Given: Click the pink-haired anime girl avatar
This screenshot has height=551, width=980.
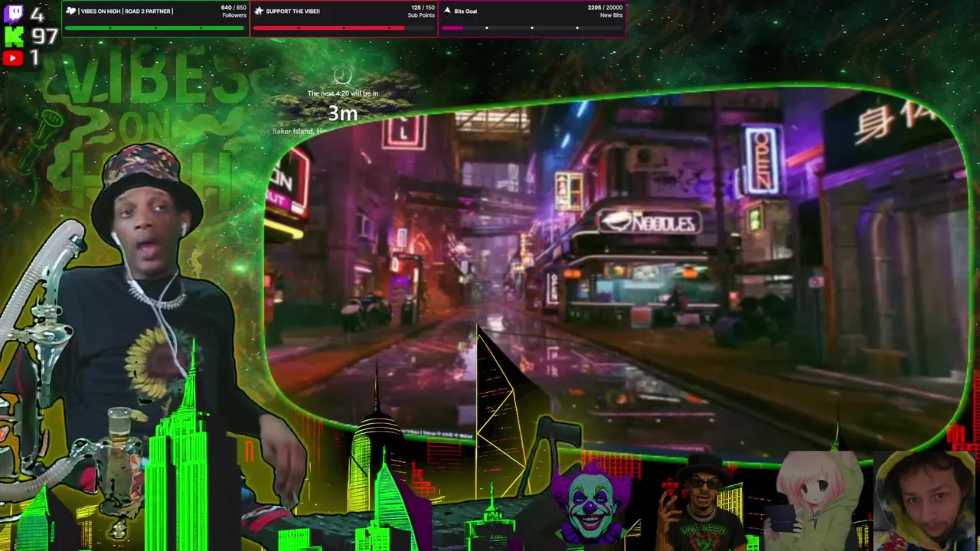Looking at the screenshot, I should 818,501.
